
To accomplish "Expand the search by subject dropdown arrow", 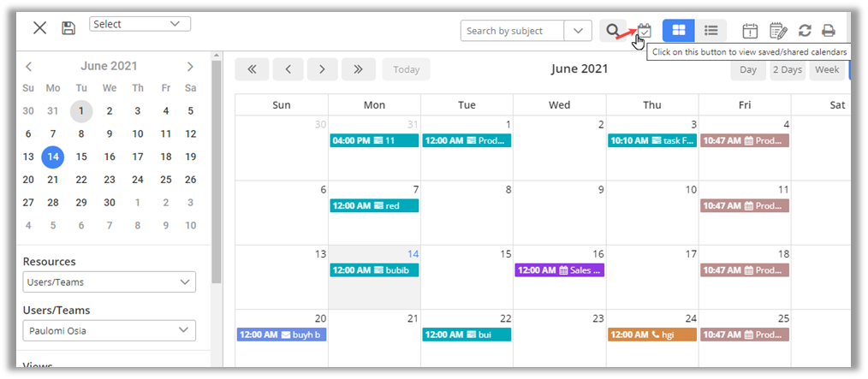I will (x=579, y=31).
